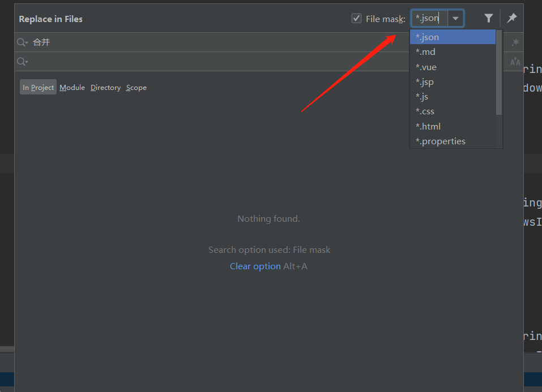Click the filter funnel icon
Viewport: 542px width, 392px height.
coord(488,18)
